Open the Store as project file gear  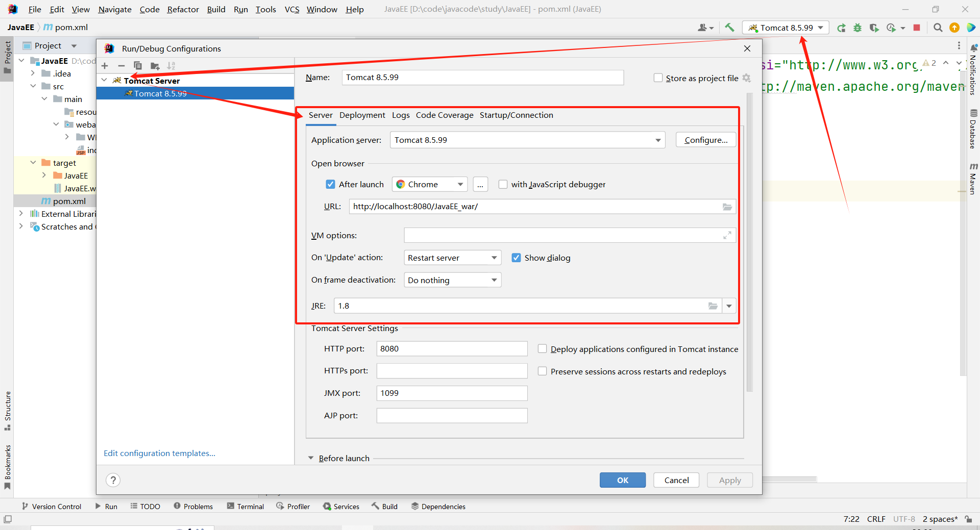tap(747, 78)
